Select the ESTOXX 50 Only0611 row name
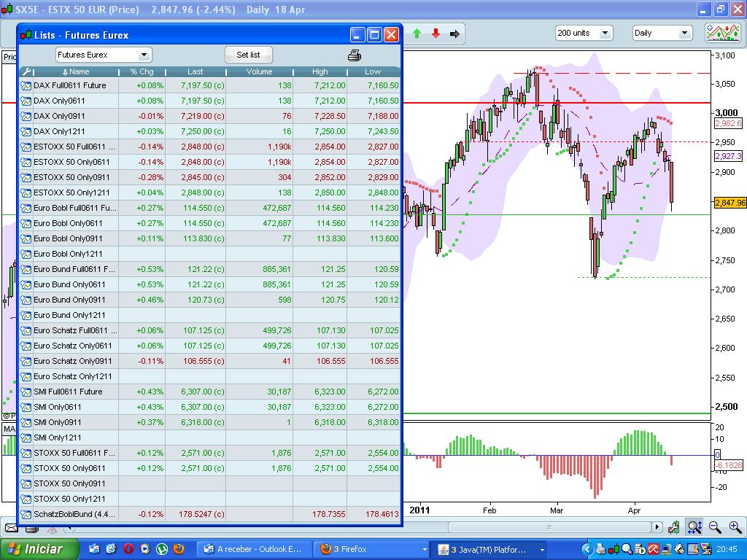The image size is (747, 560). click(71, 162)
